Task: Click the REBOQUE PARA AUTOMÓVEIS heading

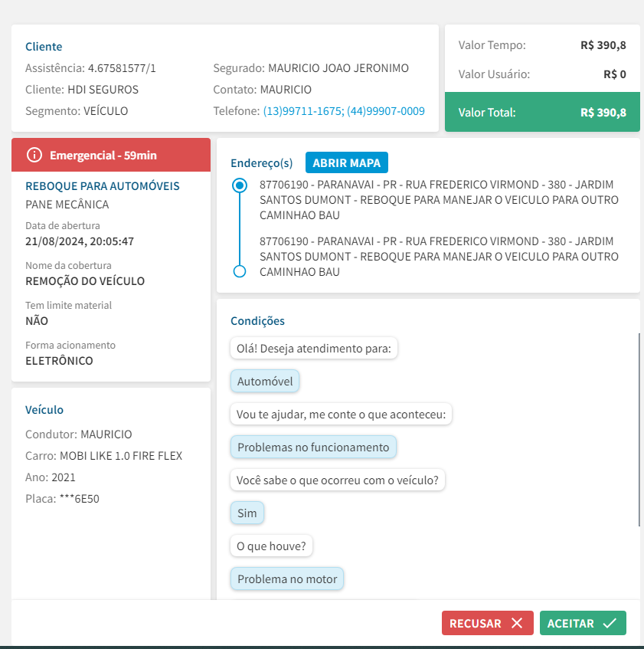Action: (x=103, y=185)
